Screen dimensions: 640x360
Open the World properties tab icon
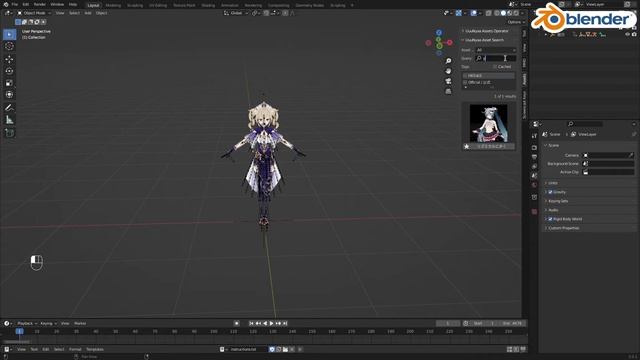point(534,185)
